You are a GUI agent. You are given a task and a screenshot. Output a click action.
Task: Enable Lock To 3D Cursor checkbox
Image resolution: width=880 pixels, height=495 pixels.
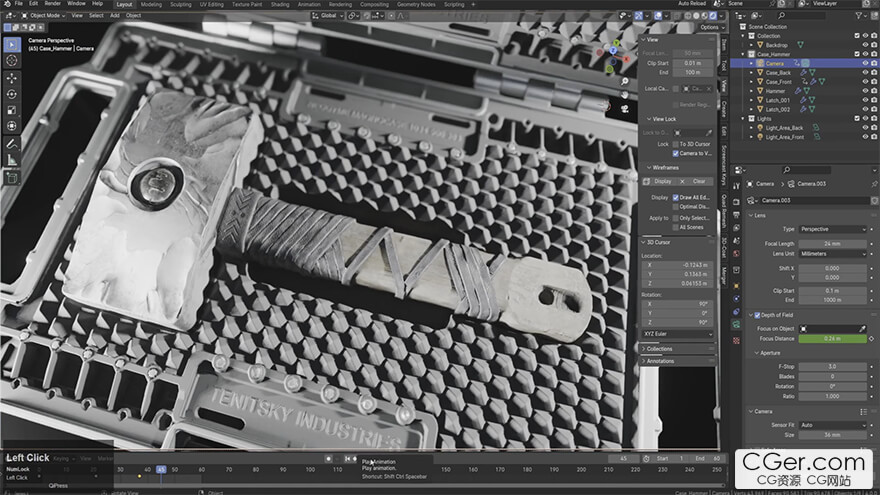676,144
